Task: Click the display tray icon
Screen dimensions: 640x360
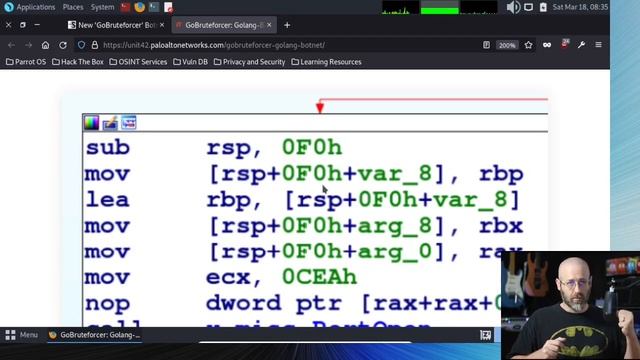Action: 528,7
